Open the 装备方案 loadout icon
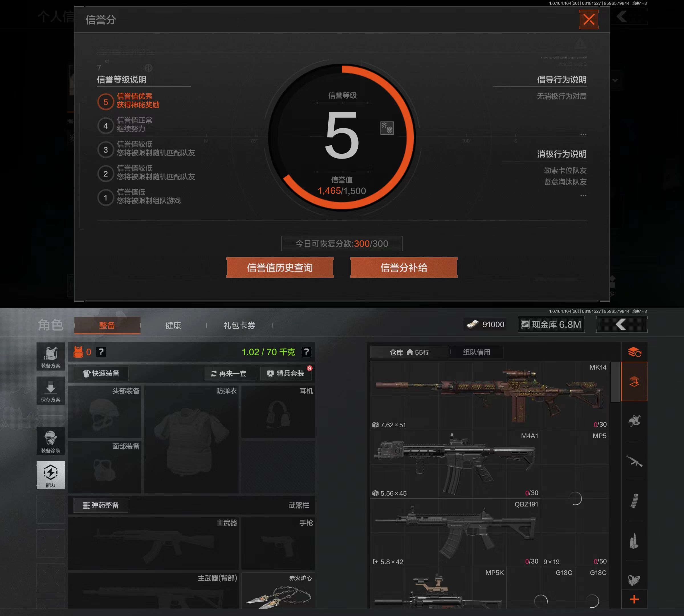 [50, 356]
